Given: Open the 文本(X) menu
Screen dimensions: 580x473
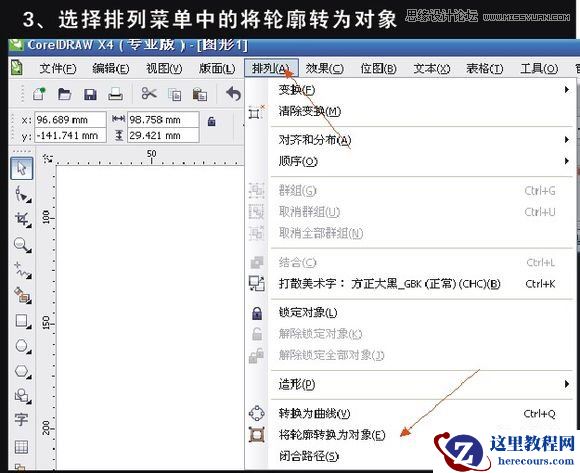Looking at the screenshot, I should pyautogui.click(x=432, y=68).
